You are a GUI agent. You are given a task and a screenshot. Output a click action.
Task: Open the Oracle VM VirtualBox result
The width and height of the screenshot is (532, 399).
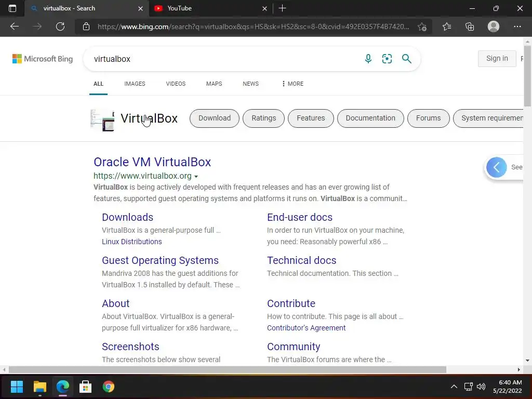152,162
